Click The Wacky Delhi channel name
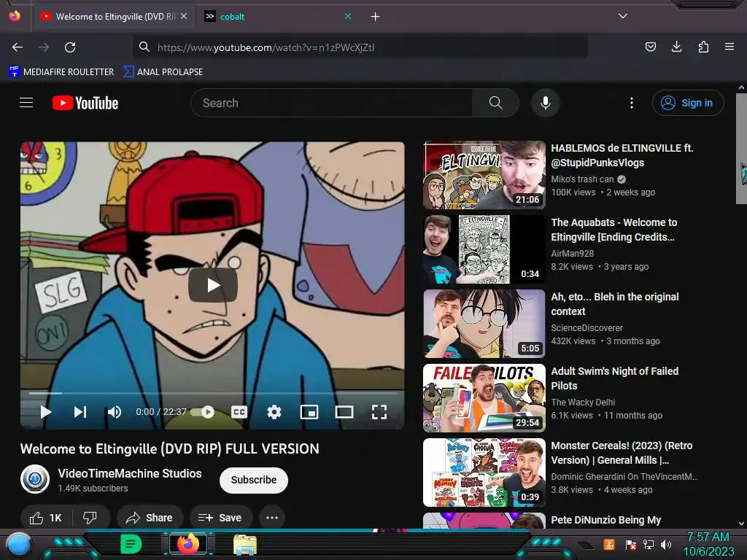 tap(583, 402)
